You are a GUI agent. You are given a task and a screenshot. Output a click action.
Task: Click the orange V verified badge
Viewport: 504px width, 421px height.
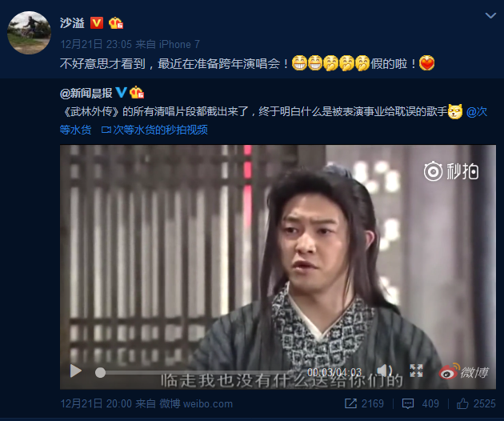pos(97,23)
